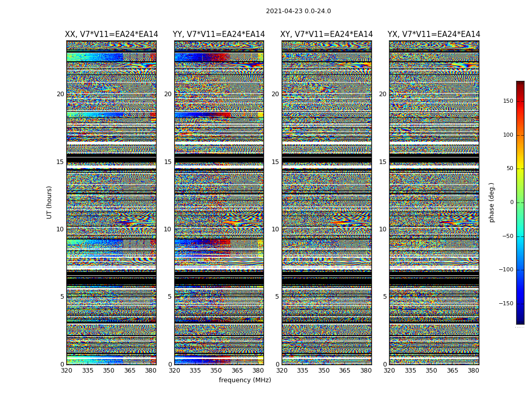Click the 380 frequency tick under the YX plot
The height and width of the screenshot is (405, 532).
tap(473, 371)
